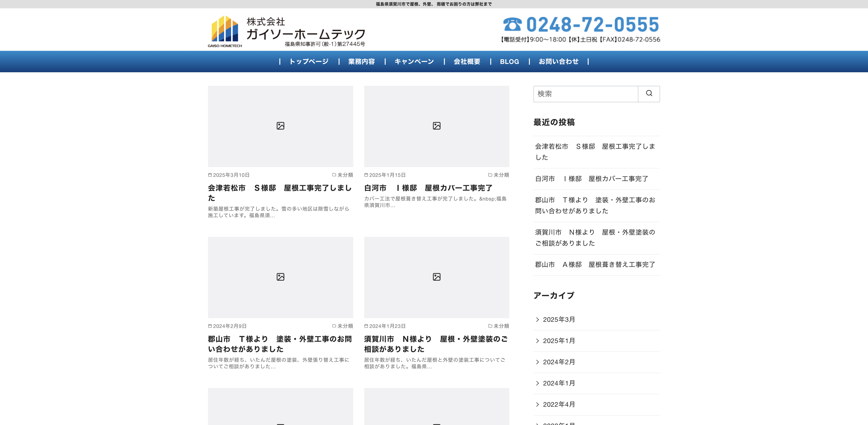Screen dimensions: 868x425
Task: Click the telephone icon beside 0248-72-0555
Action: 512,24
